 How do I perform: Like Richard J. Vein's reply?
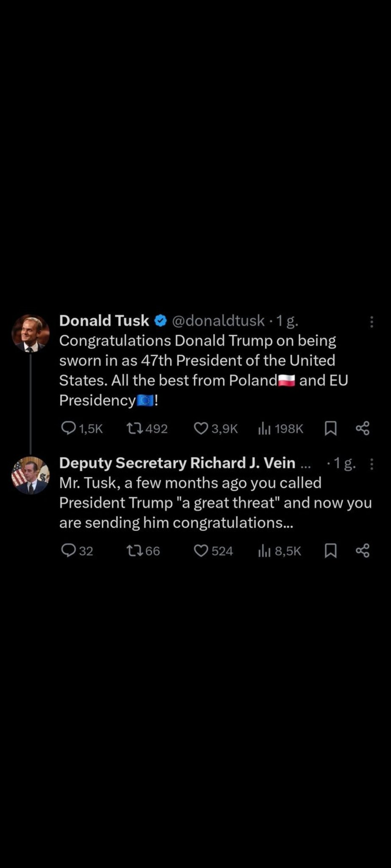coord(201,550)
